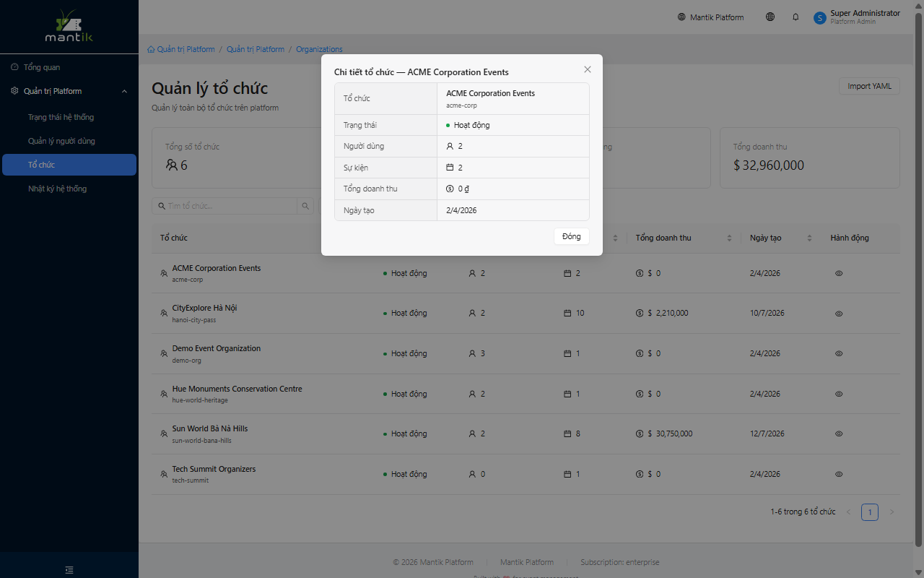Viewport: 924px width, 578px height.
Task: Open the Super Administrator account menu
Action: (857, 17)
